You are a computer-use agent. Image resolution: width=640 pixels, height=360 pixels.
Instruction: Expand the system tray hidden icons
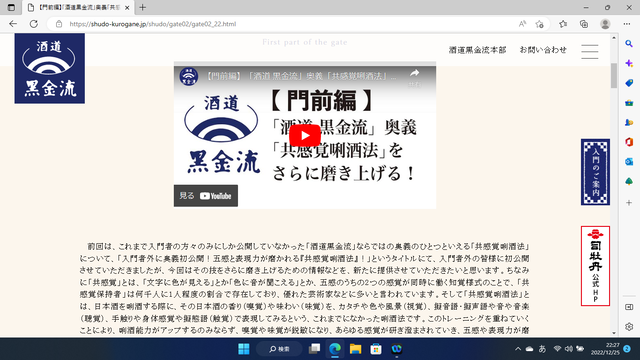pyautogui.click(x=518, y=349)
